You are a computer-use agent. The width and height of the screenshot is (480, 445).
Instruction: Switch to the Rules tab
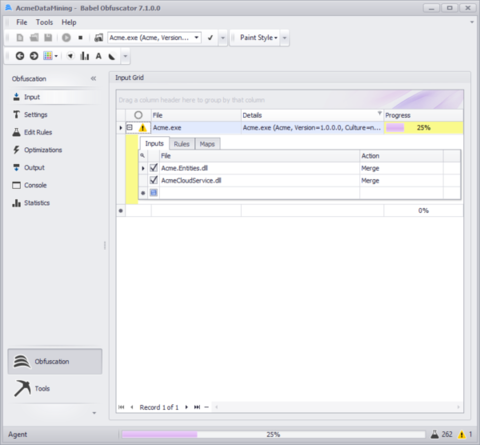182,144
